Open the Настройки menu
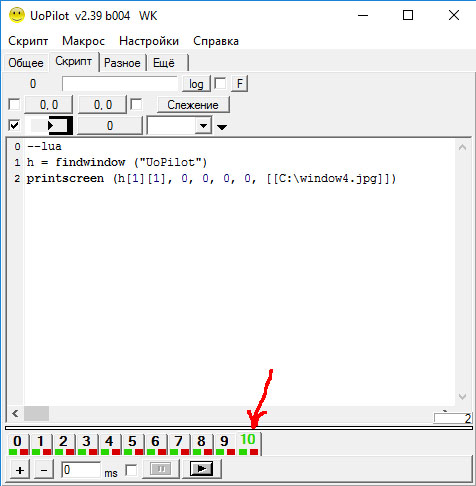The image size is (476, 486). [149, 41]
